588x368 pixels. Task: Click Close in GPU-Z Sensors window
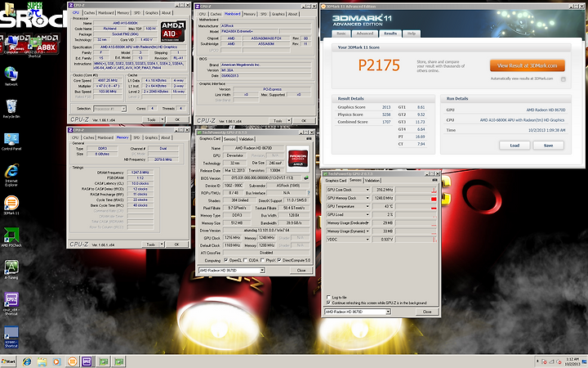pos(427,312)
